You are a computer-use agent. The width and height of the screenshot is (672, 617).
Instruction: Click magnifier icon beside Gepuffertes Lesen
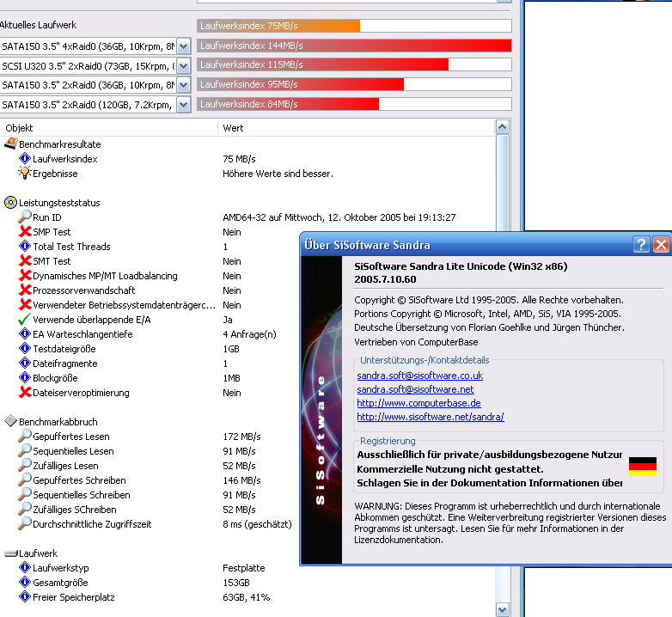(x=25, y=436)
